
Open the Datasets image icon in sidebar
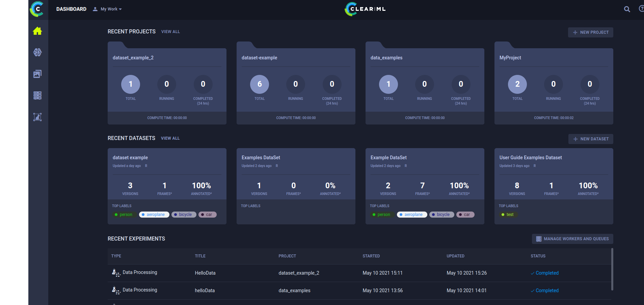tap(37, 74)
